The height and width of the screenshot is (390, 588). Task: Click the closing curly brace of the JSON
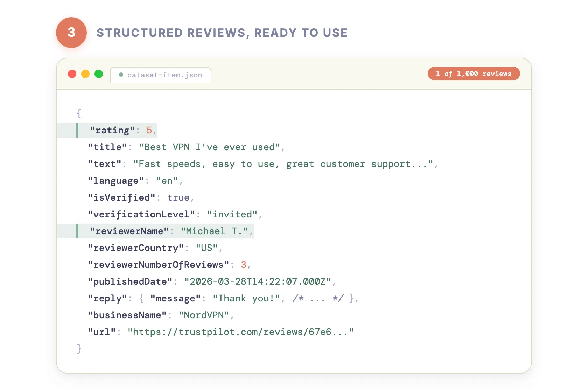pyautogui.click(x=79, y=349)
